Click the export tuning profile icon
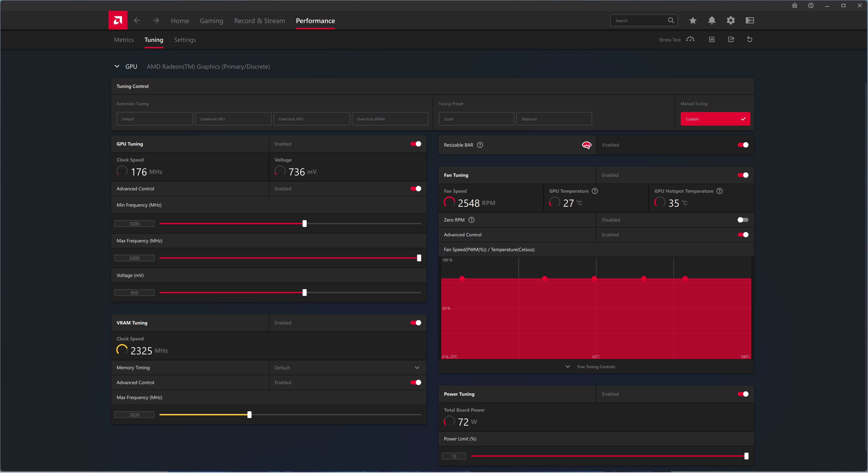This screenshot has width=868, height=473. click(x=731, y=39)
